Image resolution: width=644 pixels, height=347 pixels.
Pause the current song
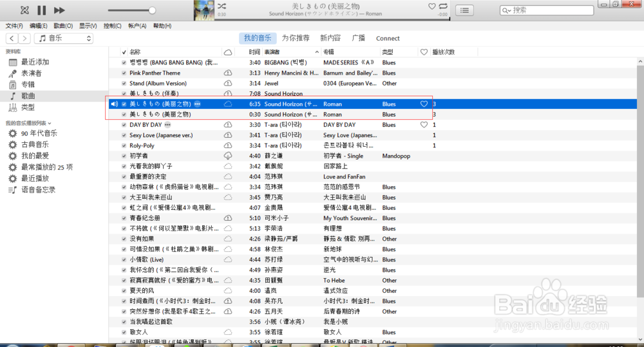(x=41, y=10)
